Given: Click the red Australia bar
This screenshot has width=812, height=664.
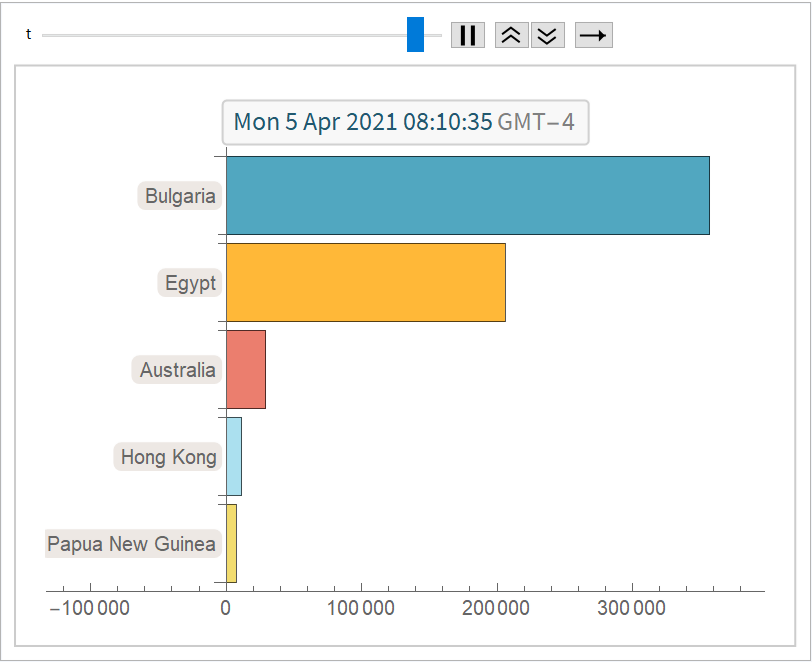Looking at the screenshot, I should [x=246, y=369].
